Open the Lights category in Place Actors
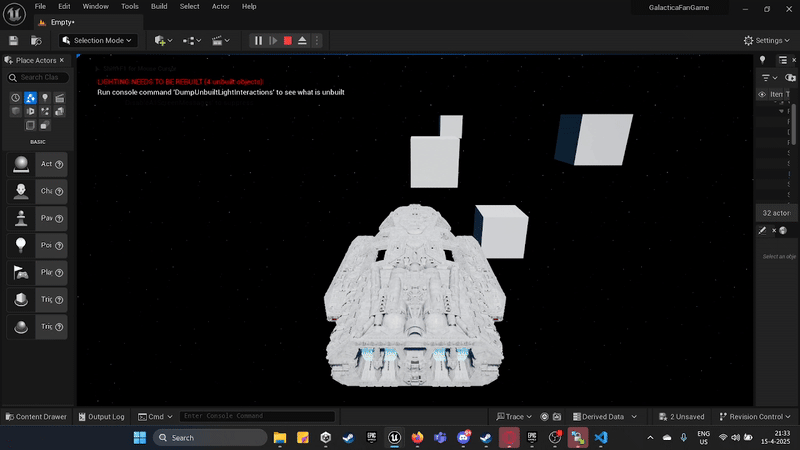The height and width of the screenshot is (450, 800). coord(45,98)
